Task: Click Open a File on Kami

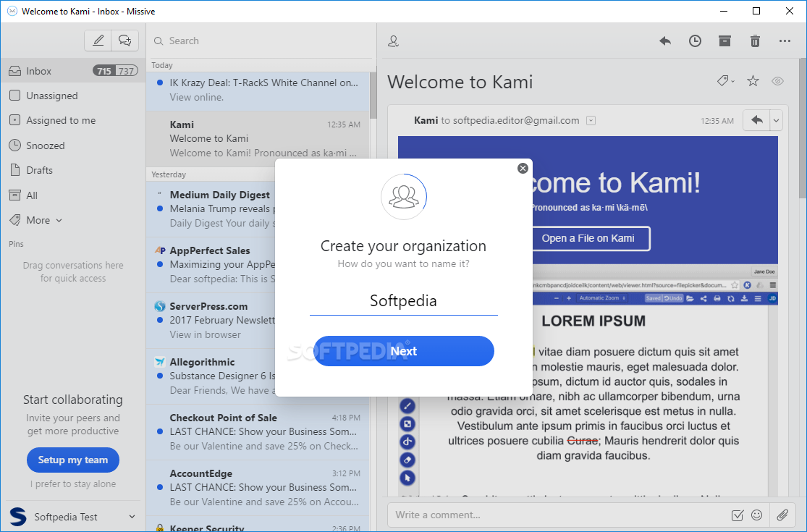Action: click(588, 238)
